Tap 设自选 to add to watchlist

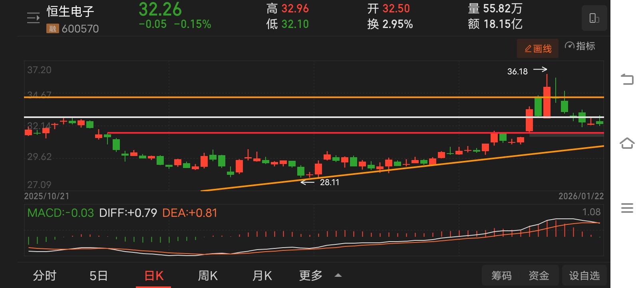(x=584, y=276)
